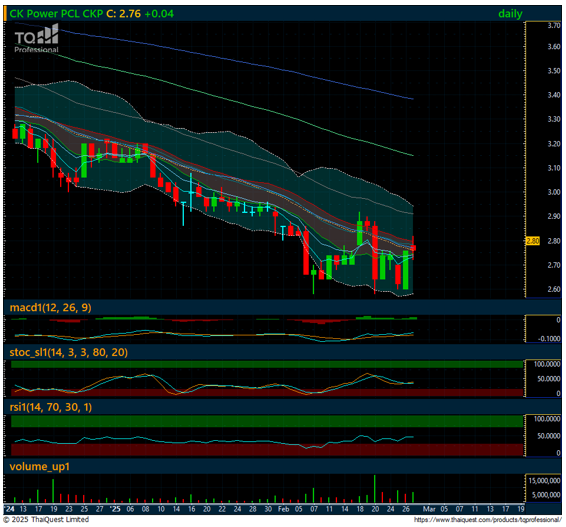Click the +0.04 price change value
This screenshot has height=527, width=566.
(159, 14)
